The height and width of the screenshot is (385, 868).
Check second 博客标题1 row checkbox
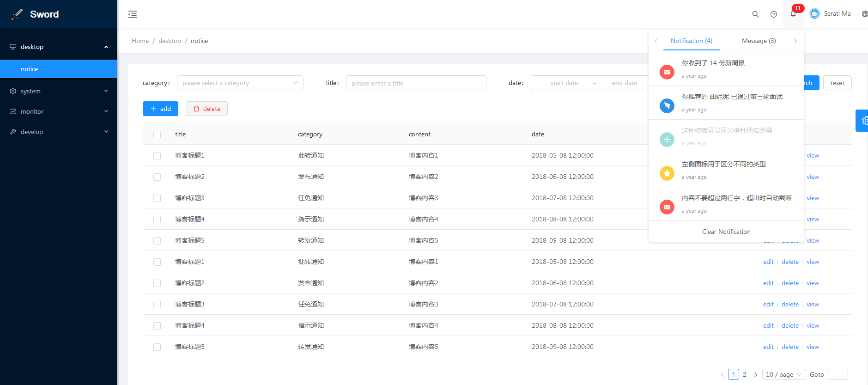click(157, 262)
